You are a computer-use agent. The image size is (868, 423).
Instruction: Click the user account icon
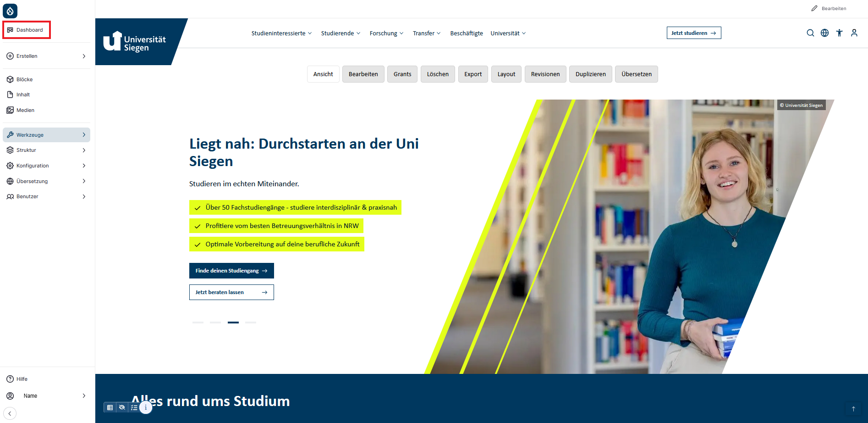click(854, 33)
